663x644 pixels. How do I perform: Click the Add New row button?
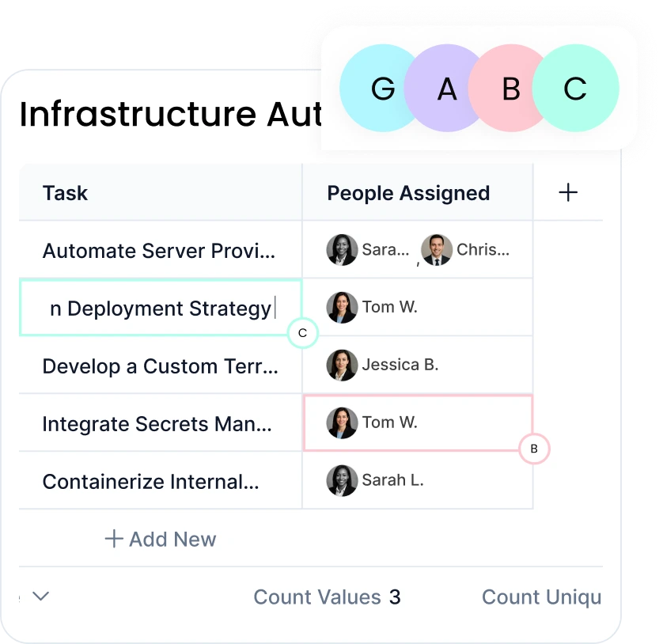click(x=161, y=539)
